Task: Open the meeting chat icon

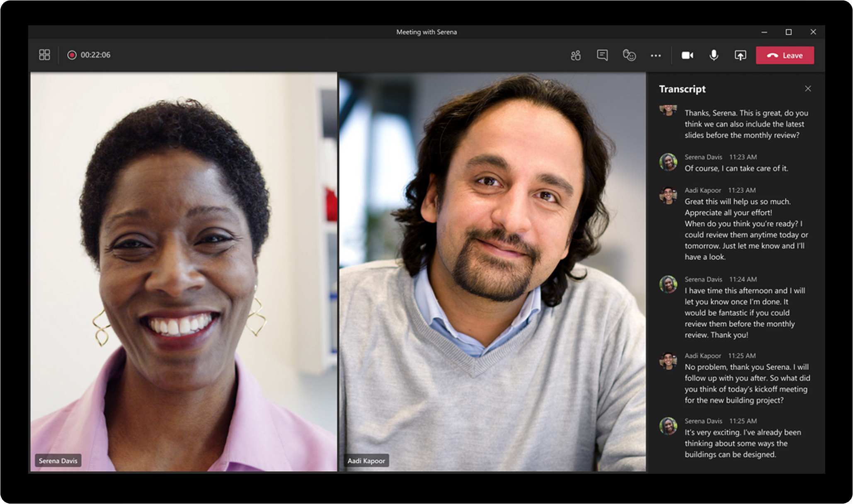Action: pyautogui.click(x=602, y=55)
